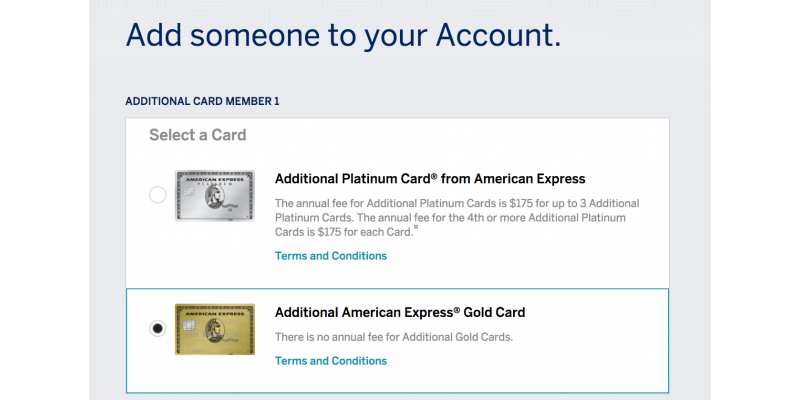Click the ADDITIONAL CARD MEMBER 1 label
This screenshot has height=400, width=800.
202,101
